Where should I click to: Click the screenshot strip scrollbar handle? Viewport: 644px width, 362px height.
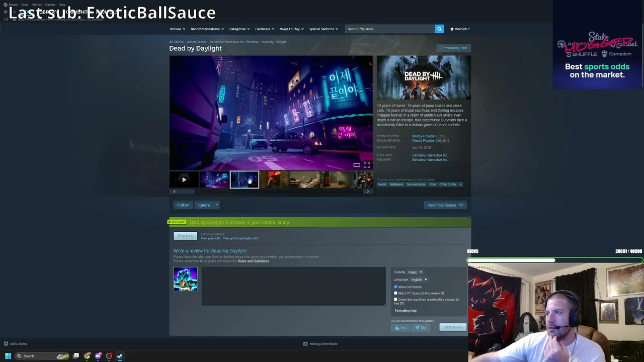click(187, 192)
